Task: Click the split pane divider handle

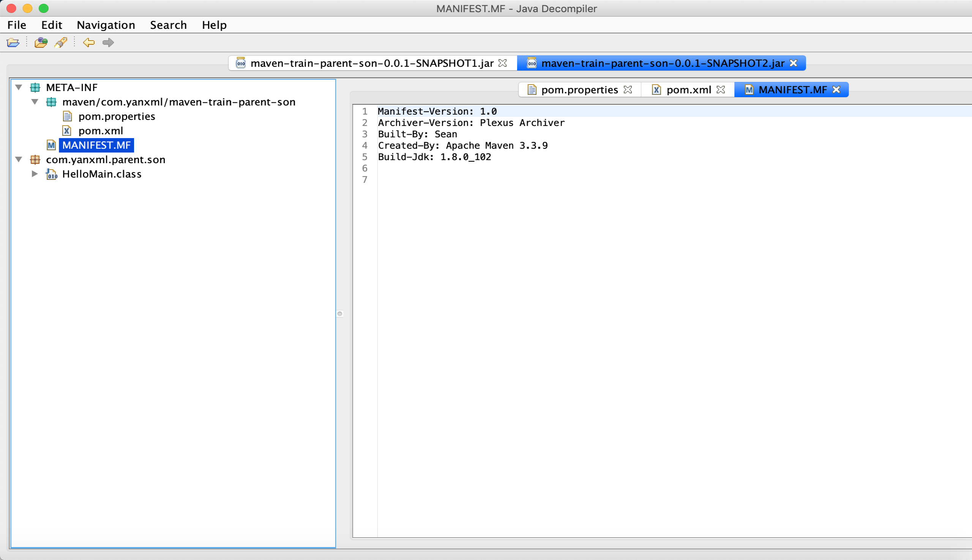Action: (340, 314)
